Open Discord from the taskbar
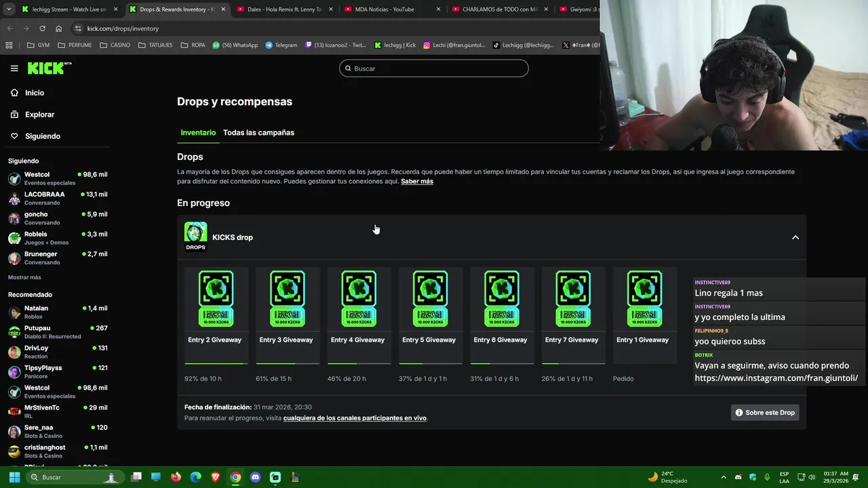Viewport: 868px width, 488px height. pos(256,477)
